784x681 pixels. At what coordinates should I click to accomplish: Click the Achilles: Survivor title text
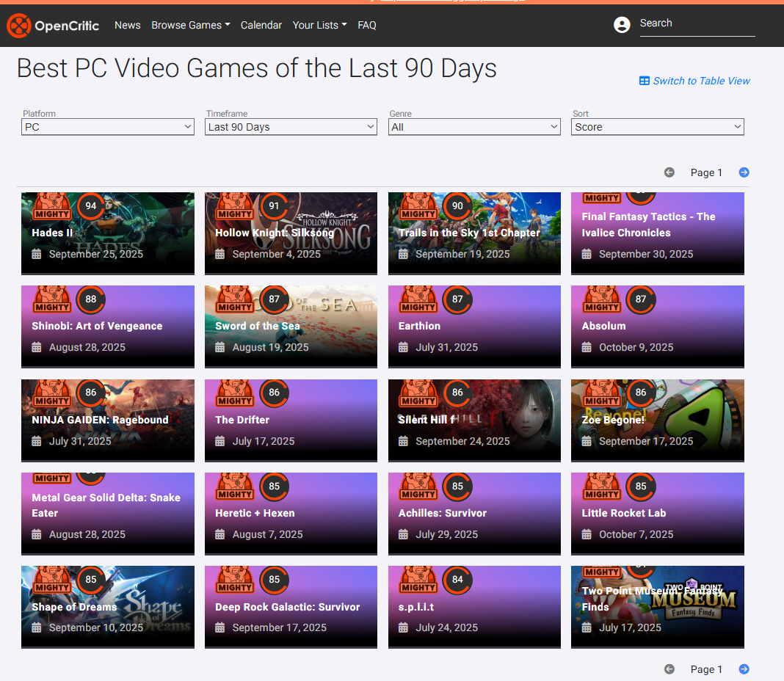[x=442, y=513]
